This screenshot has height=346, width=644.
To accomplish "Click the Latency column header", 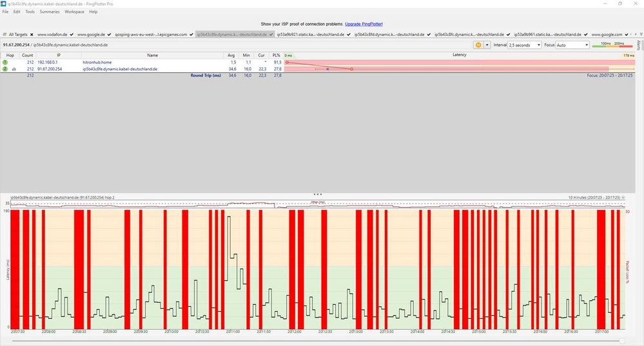I will (460, 55).
